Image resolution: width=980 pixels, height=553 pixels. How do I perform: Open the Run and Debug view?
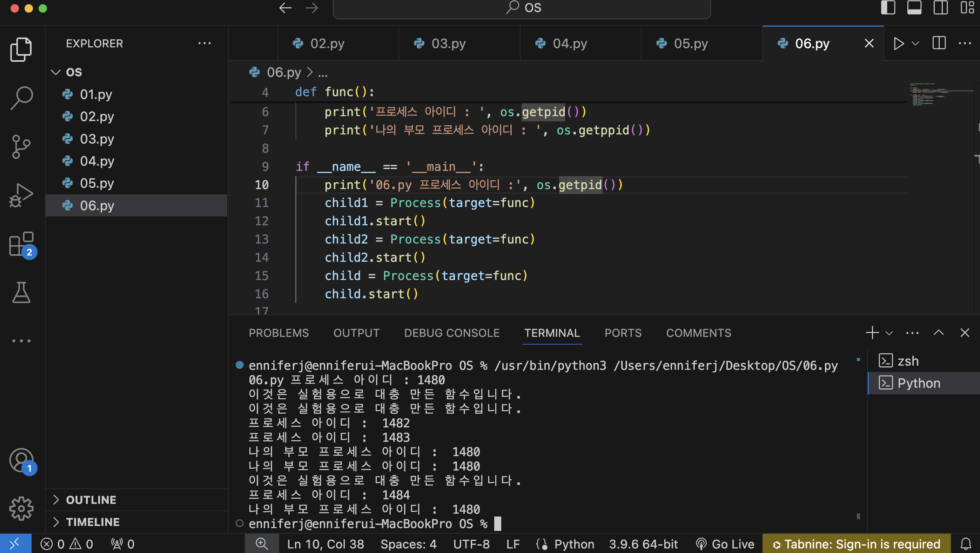coord(21,195)
